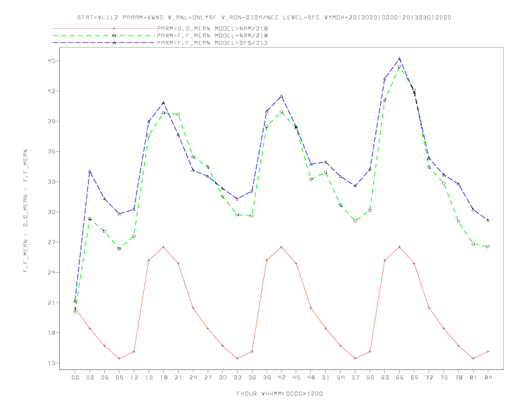Click the x-axis tick label 12

pyautogui.click(x=134, y=377)
